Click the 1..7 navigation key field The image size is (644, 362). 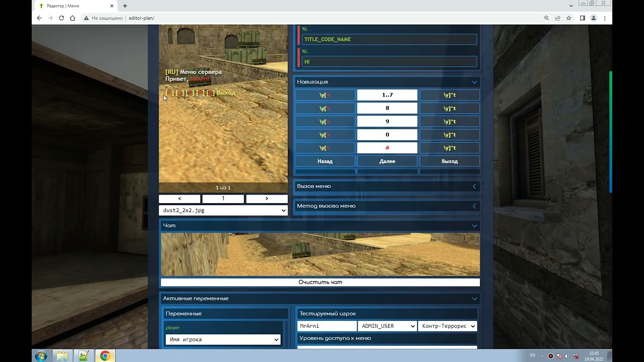click(387, 95)
